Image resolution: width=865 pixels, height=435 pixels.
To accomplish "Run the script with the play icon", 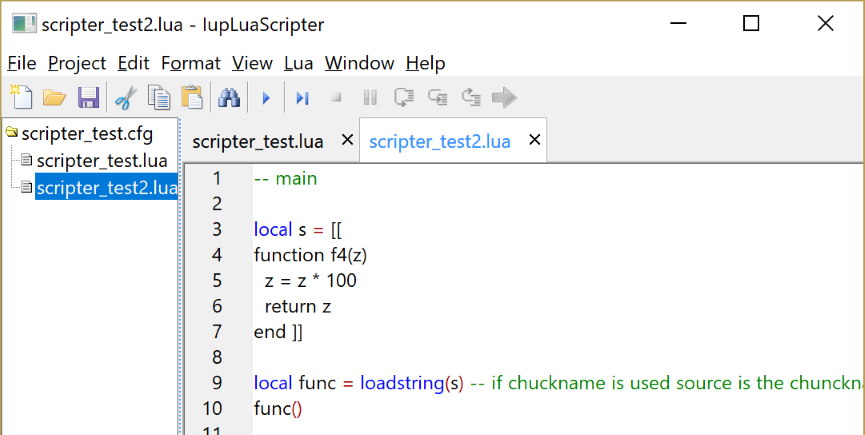I will click(266, 97).
